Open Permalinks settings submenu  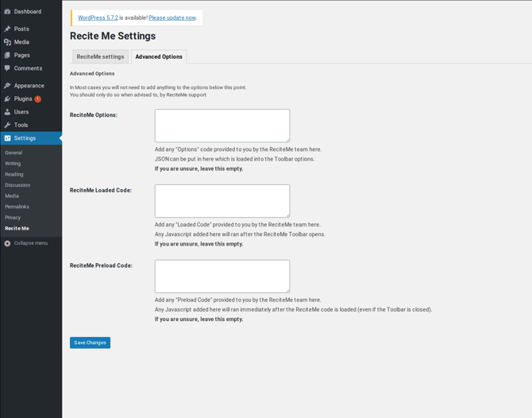click(17, 207)
